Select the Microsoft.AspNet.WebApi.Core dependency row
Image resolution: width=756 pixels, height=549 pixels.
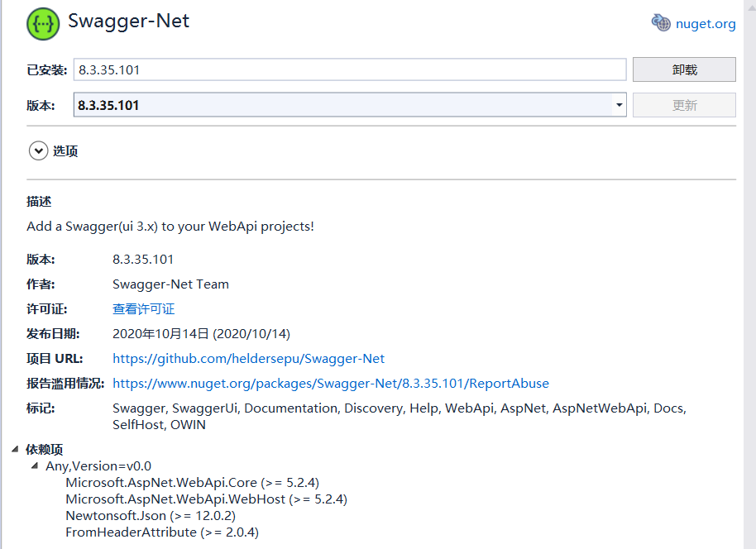[x=193, y=483]
